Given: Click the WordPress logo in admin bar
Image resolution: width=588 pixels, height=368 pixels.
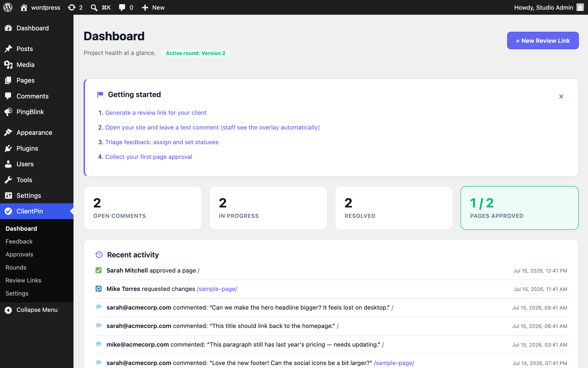Looking at the screenshot, I should 8,7.
